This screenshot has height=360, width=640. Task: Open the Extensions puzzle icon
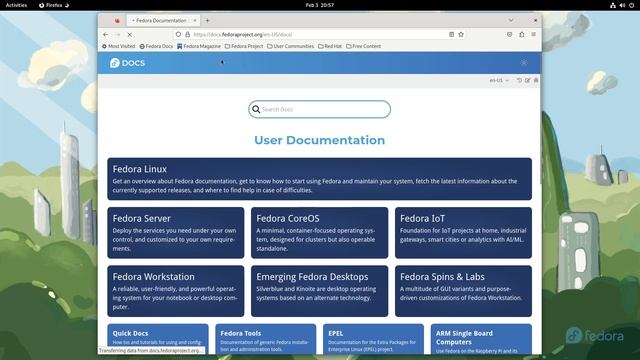(522, 35)
